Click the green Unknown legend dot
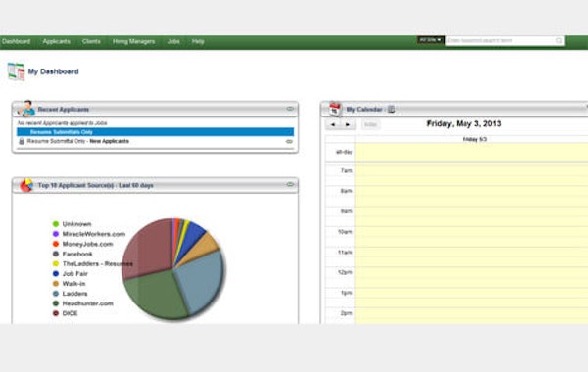The width and height of the screenshot is (588, 372). (x=56, y=224)
